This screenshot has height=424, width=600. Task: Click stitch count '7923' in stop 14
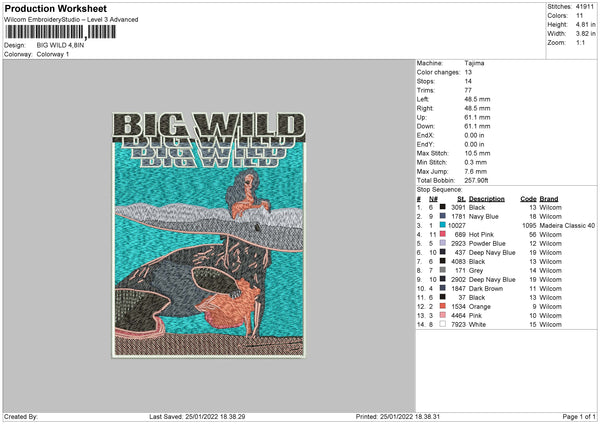coord(458,325)
